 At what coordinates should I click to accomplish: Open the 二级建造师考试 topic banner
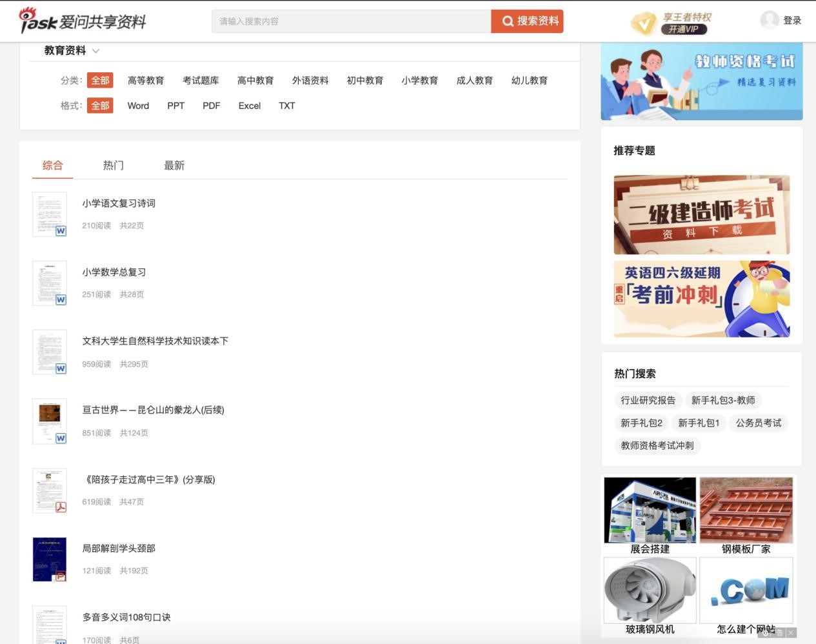point(702,215)
